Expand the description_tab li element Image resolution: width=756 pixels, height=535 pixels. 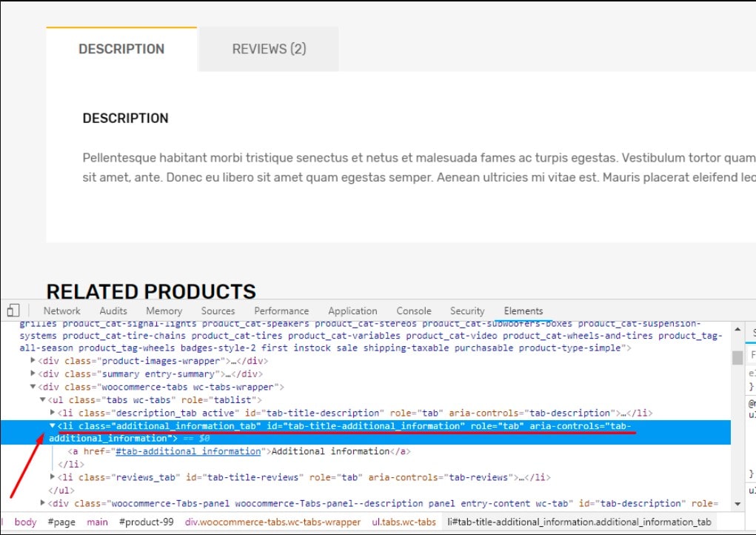tap(53, 413)
